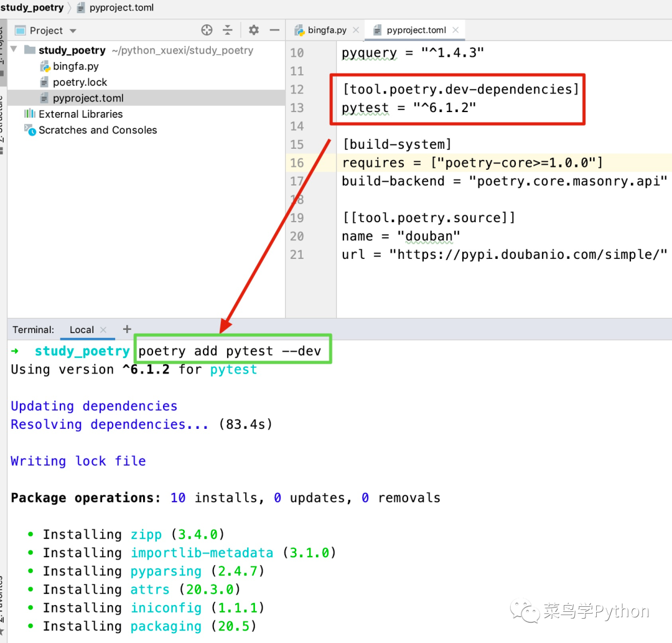Click the collapse all icon in Project panel

[228, 30]
